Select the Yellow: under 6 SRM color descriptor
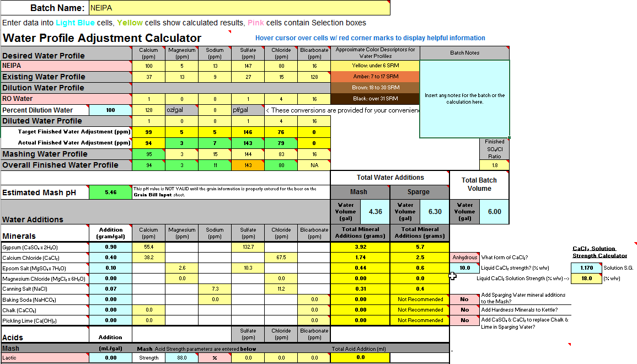637x364 pixels. pyautogui.click(x=375, y=66)
